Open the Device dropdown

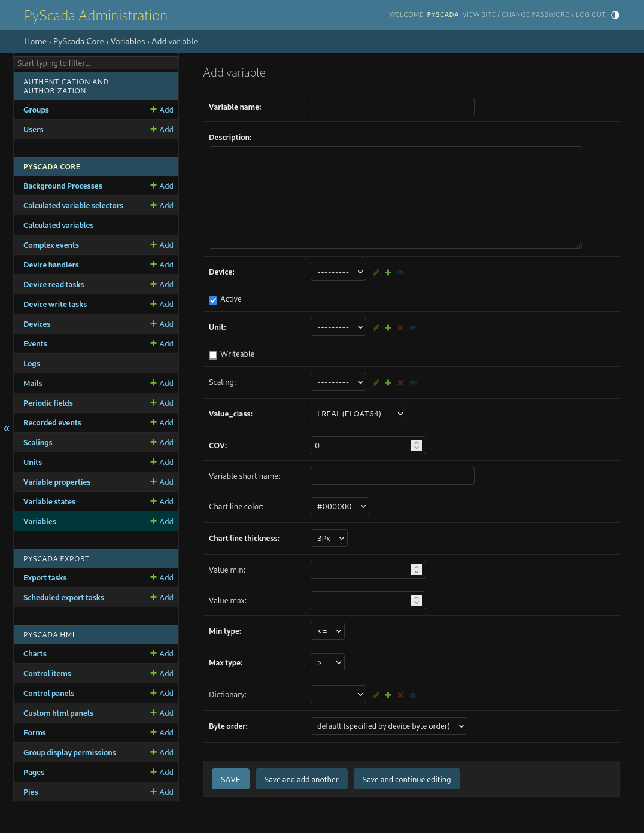(338, 272)
